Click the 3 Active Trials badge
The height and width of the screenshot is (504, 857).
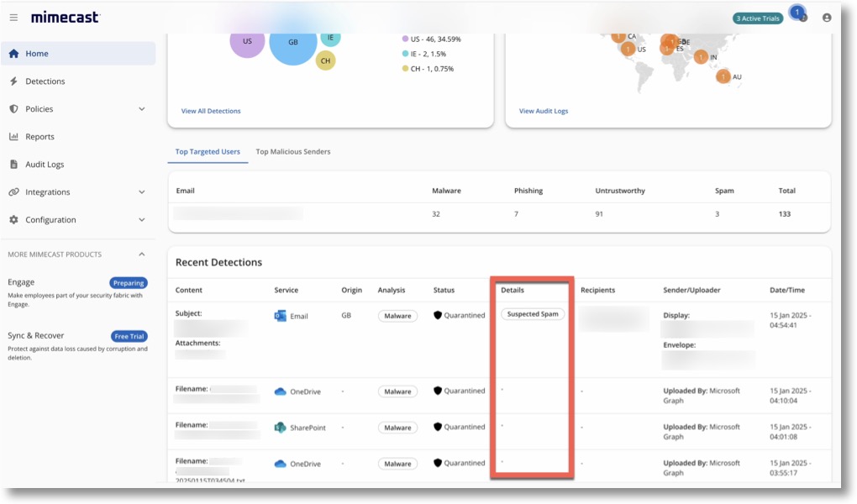point(757,18)
